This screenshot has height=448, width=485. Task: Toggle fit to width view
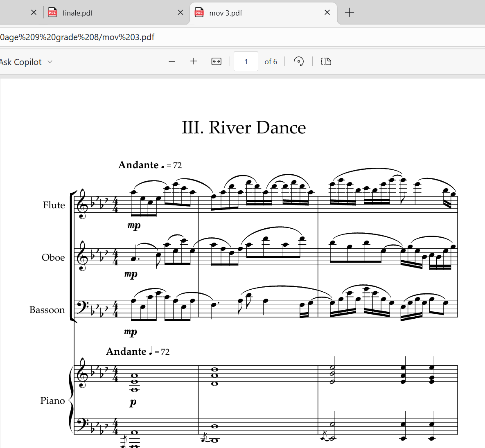click(216, 61)
